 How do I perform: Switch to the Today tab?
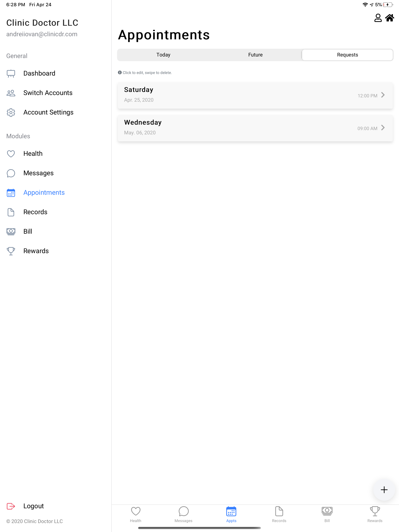tap(163, 55)
